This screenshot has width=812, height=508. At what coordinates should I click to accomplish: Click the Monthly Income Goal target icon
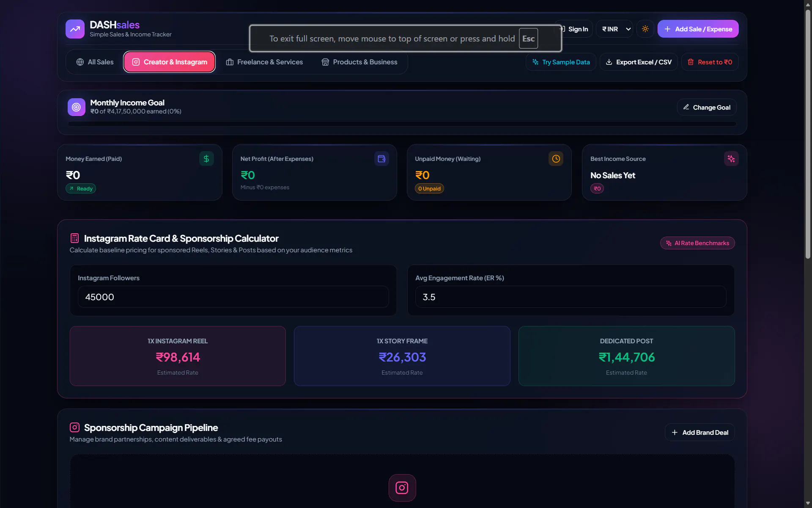point(77,107)
